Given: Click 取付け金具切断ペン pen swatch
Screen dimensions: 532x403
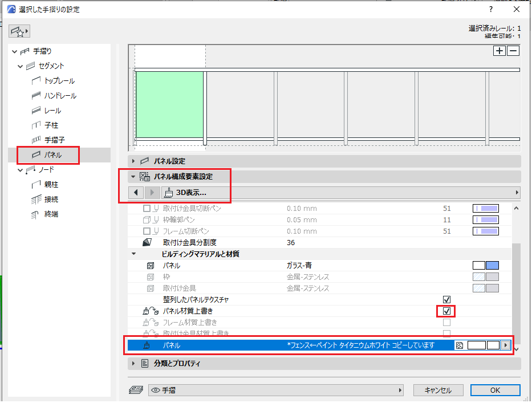Looking at the screenshot, I should coord(485,208).
